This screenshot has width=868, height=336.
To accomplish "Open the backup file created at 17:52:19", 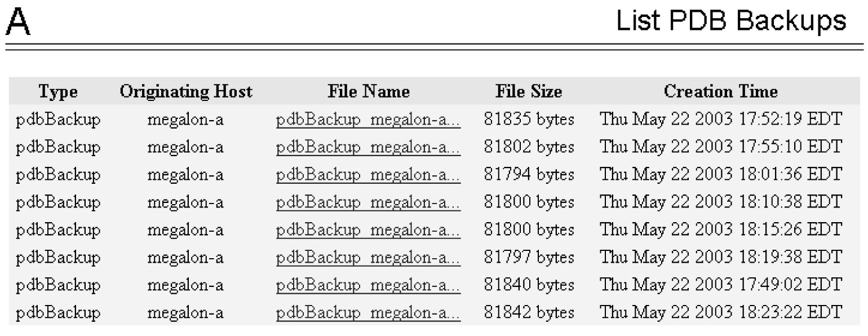I will [x=368, y=120].
